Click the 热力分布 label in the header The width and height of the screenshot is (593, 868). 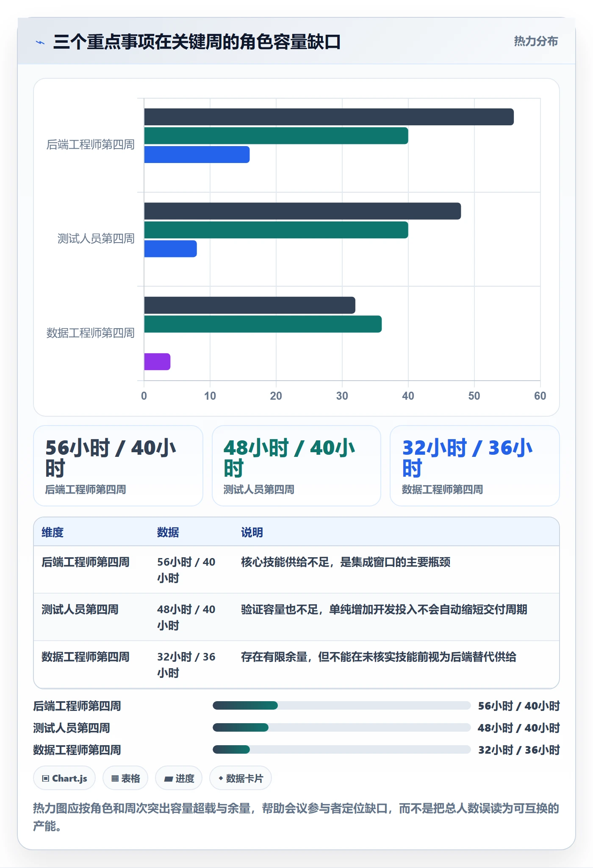pos(536,41)
